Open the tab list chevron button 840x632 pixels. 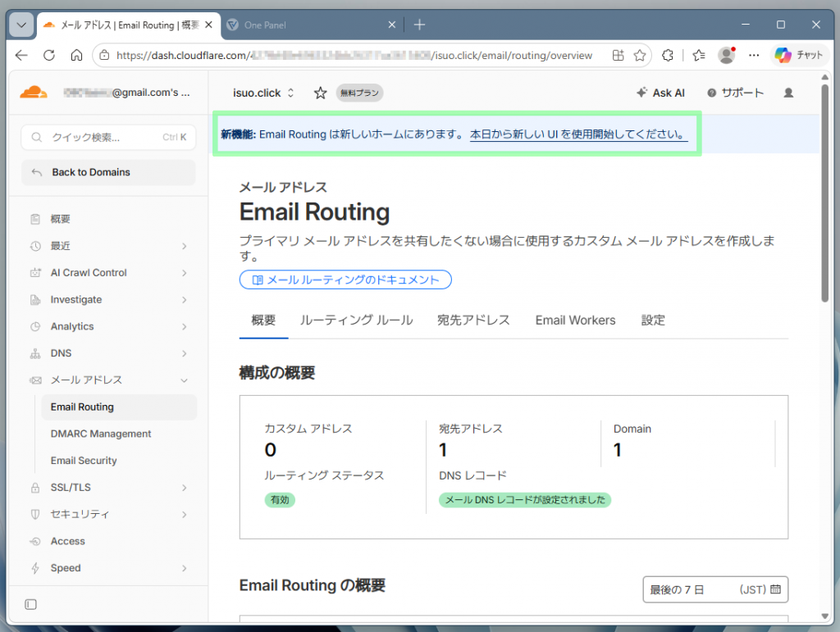pyautogui.click(x=21, y=25)
